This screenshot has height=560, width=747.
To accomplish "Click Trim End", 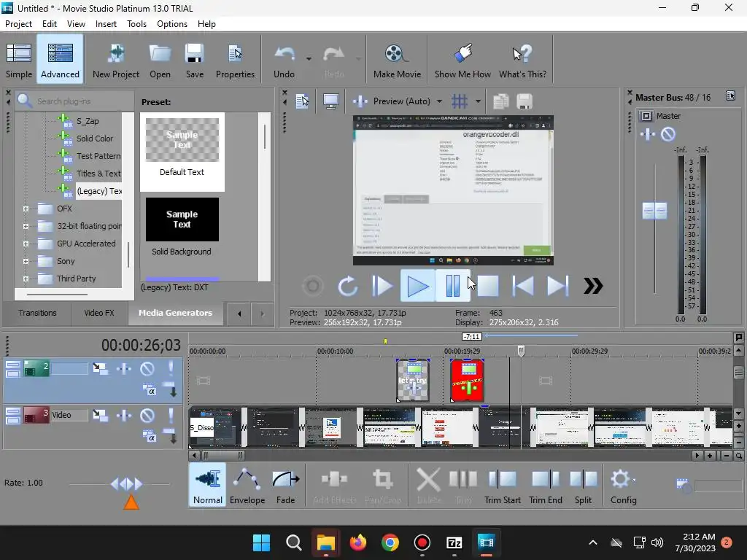I will [x=546, y=485].
